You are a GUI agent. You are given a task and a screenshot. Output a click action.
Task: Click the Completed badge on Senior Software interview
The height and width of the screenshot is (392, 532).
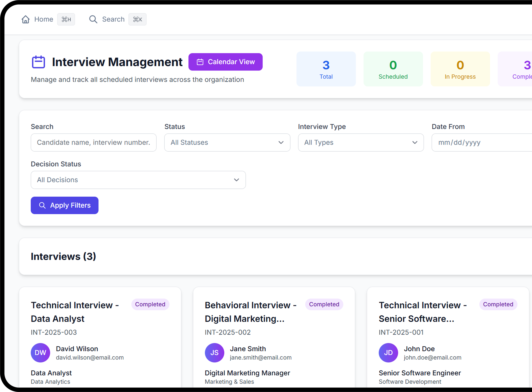pyautogui.click(x=498, y=304)
